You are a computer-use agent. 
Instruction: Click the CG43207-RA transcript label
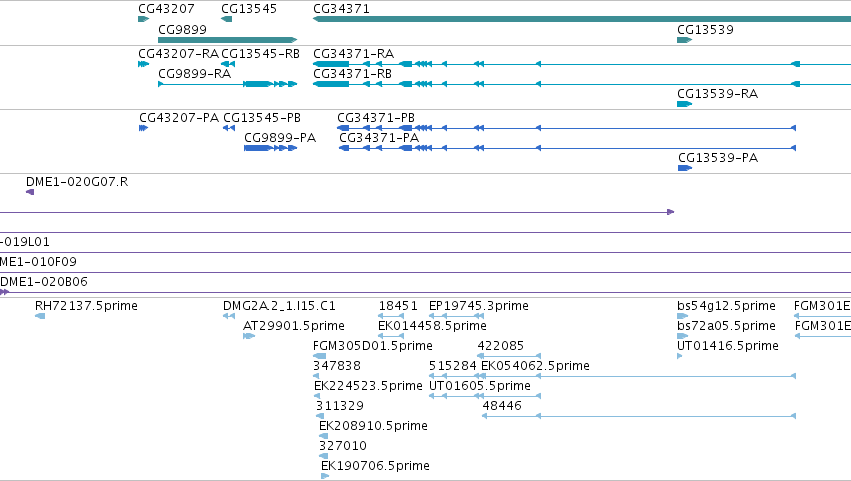(178, 54)
